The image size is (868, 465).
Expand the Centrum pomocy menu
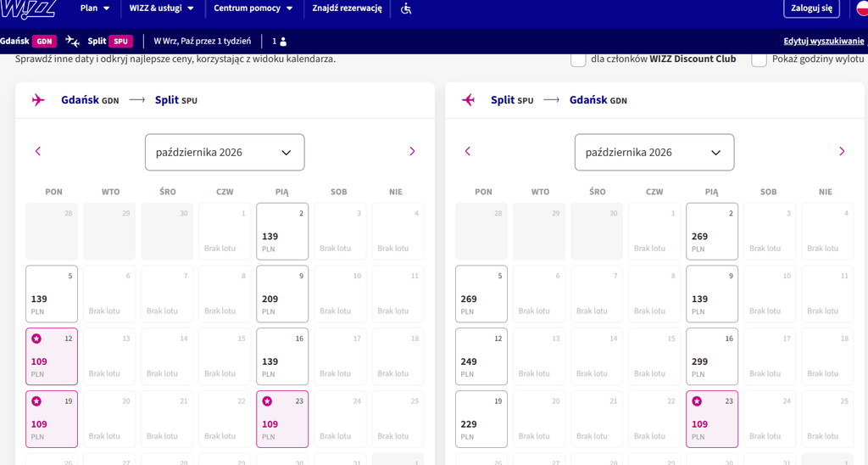click(x=253, y=8)
